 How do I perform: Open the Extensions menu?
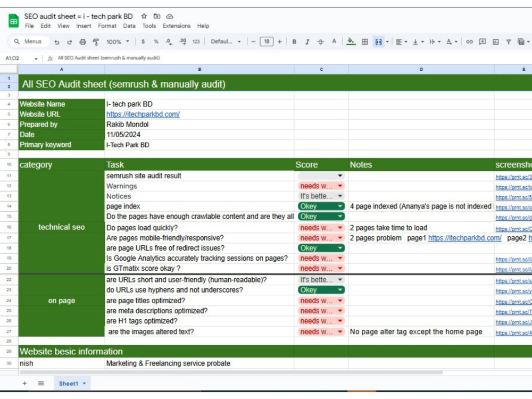pyautogui.click(x=177, y=26)
